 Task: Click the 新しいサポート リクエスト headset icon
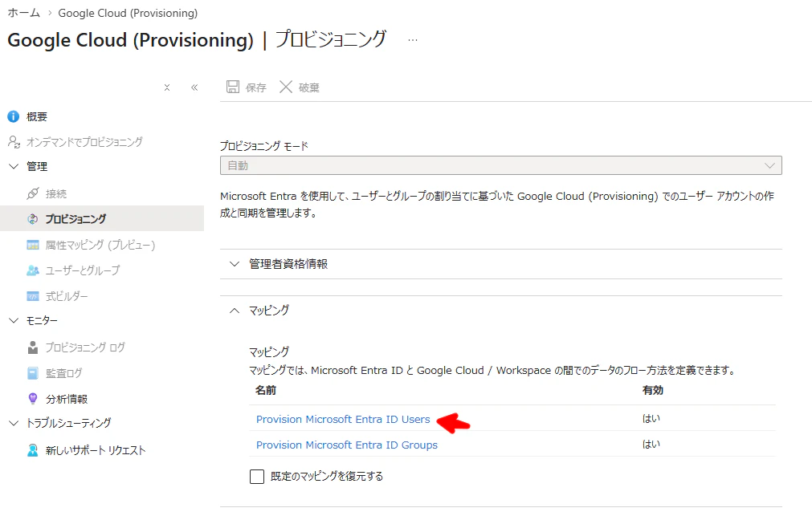click(x=33, y=450)
